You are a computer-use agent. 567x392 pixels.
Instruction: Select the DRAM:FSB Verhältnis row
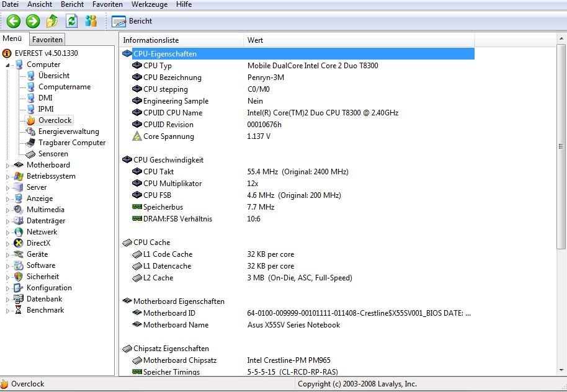click(298, 219)
